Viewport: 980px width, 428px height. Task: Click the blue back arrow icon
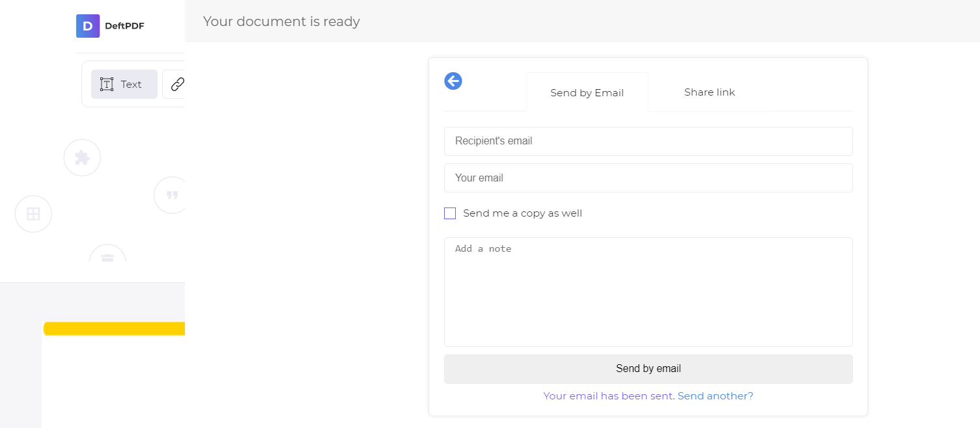click(x=453, y=81)
